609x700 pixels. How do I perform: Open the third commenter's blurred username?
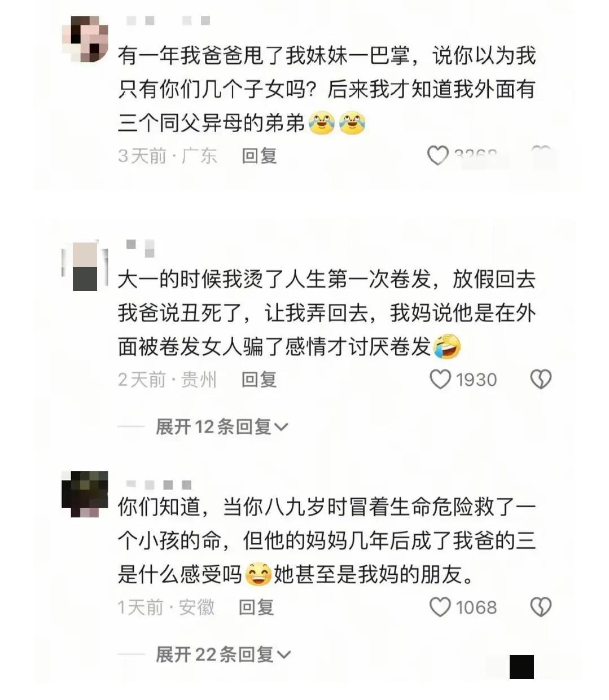pyautogui.click(x=159, y=485)
